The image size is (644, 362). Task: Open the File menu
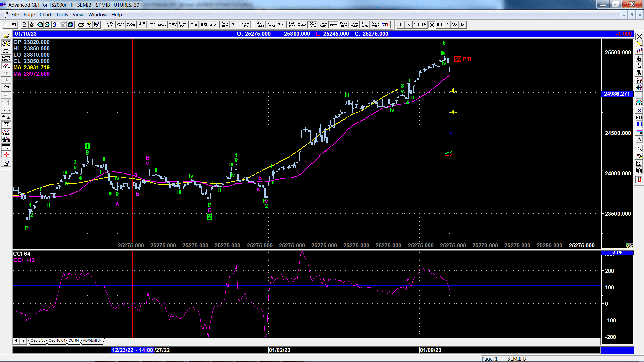point(15,15)
